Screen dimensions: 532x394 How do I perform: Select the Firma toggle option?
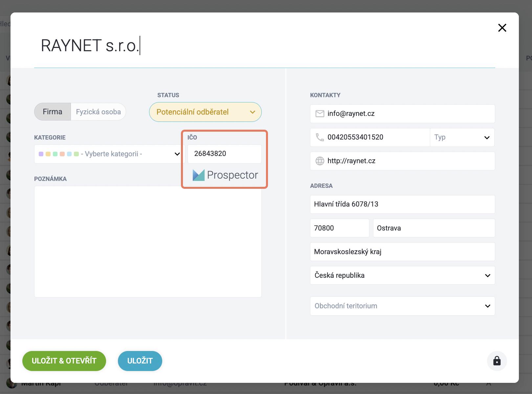[53, 112]
